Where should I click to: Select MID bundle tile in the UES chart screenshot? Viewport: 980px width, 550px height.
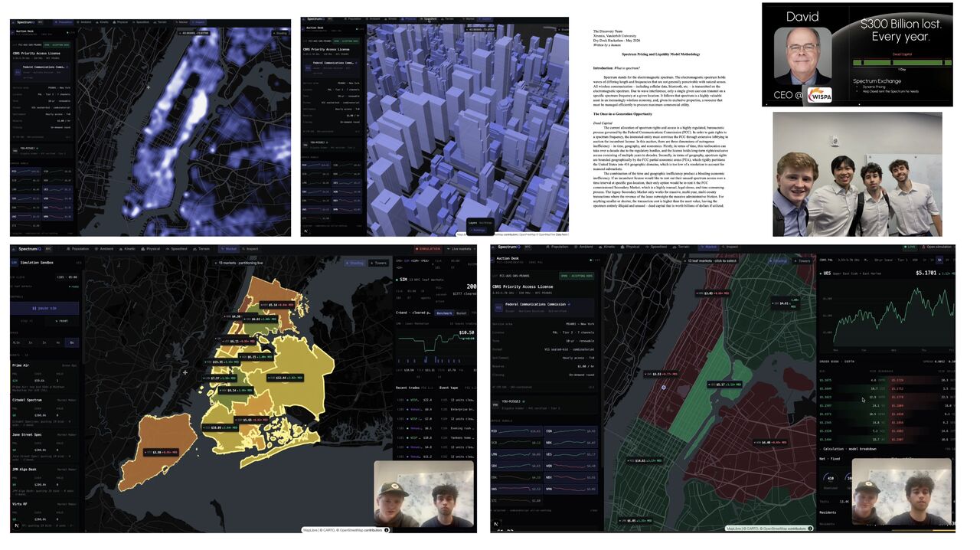[x=517, y=431]
